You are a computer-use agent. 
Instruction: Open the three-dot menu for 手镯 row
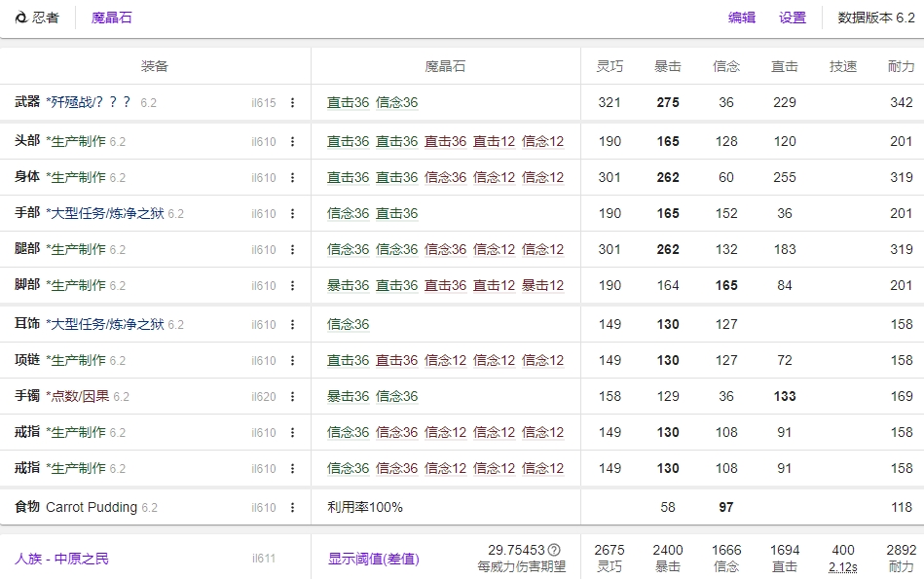tap(292, 397)
